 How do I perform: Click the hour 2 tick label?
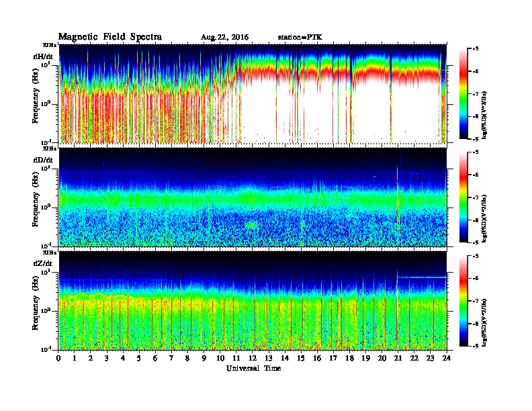[x=91, y=359]
